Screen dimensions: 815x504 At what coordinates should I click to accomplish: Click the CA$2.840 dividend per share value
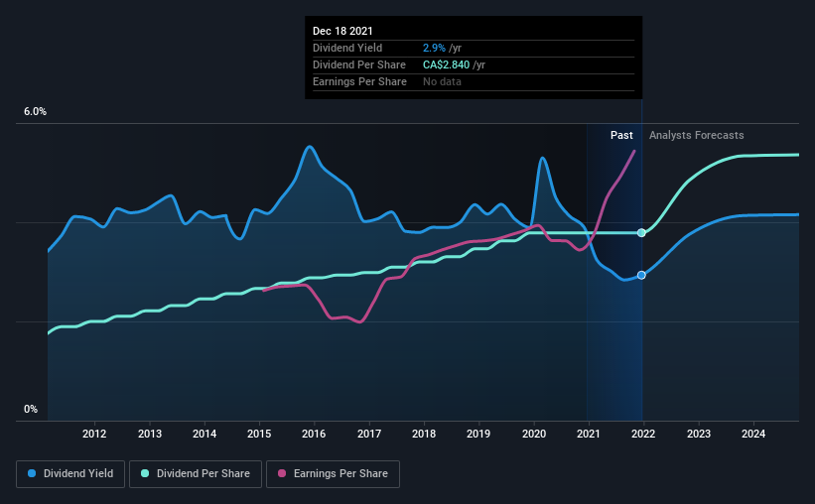coord(446,64)
